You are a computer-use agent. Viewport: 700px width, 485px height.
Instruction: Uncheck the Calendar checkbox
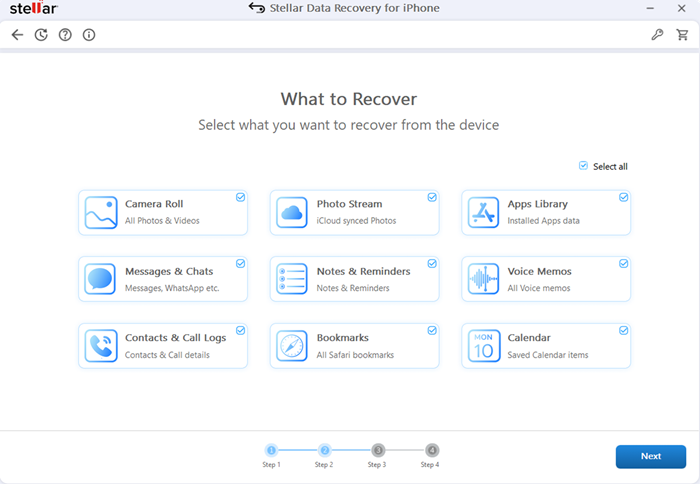[623, 330]
